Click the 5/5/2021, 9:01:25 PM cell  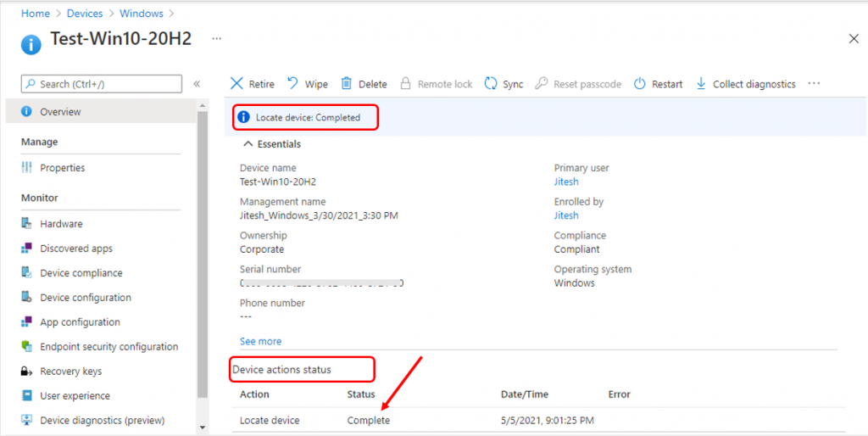pyautogui.click(x=547, y=421)
